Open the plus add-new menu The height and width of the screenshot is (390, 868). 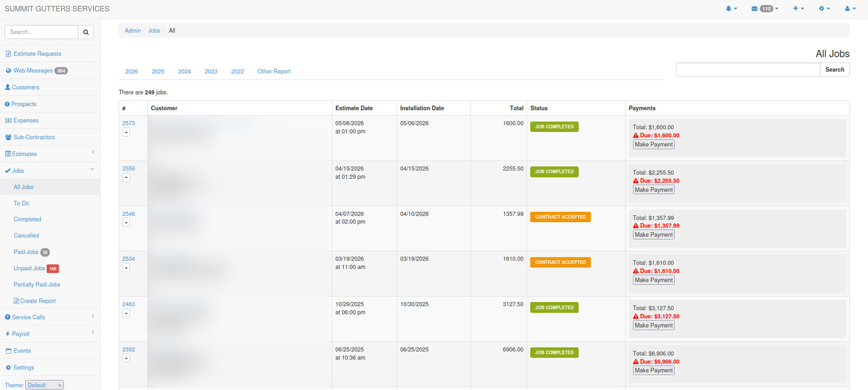[x=799, y=9]
